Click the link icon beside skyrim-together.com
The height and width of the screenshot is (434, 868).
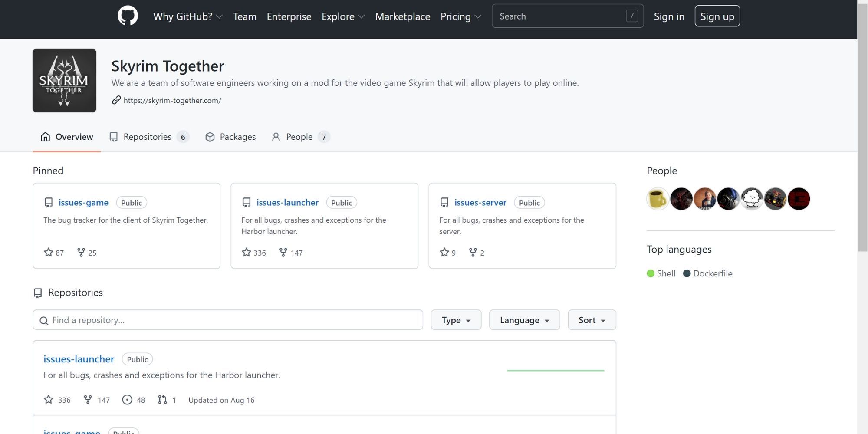point(116,100)
